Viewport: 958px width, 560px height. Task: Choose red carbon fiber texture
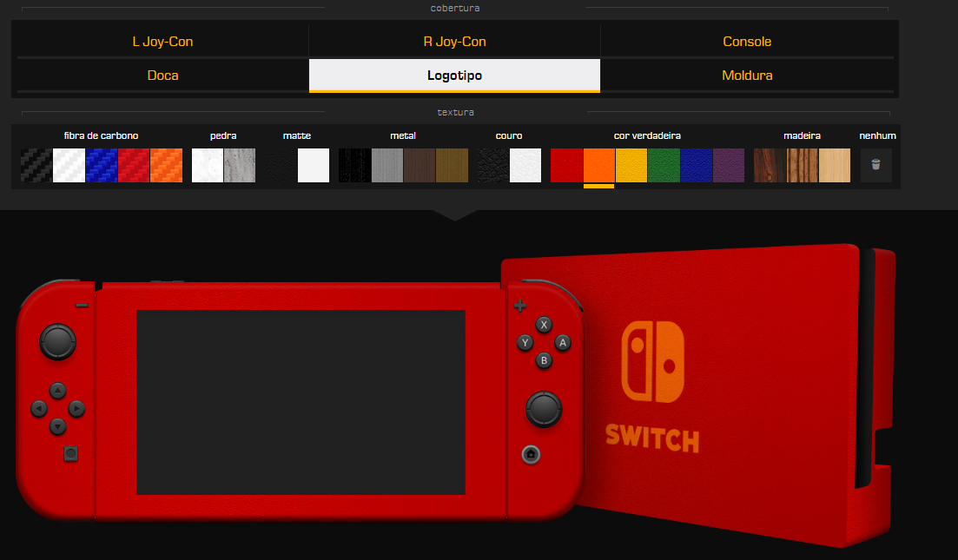click(134, 166)
